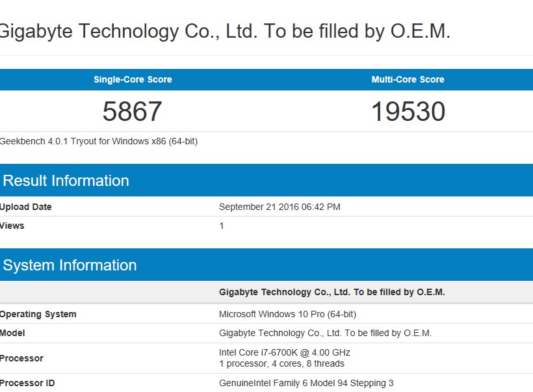Click the Views row label
This screenshot has width=533, height=392.
[x=12, y=226]
